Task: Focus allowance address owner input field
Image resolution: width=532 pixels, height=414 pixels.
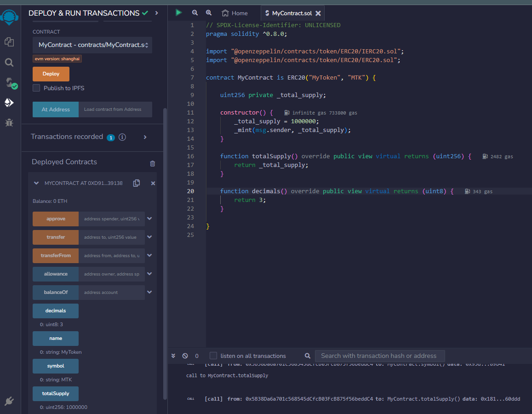Action: coord(112,274)
